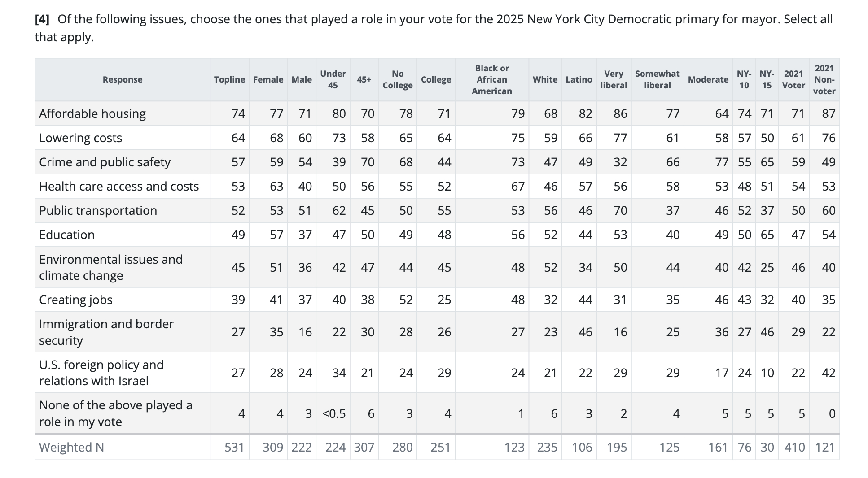
Task: Click the question number [4] label
Action: click(42, 19)
